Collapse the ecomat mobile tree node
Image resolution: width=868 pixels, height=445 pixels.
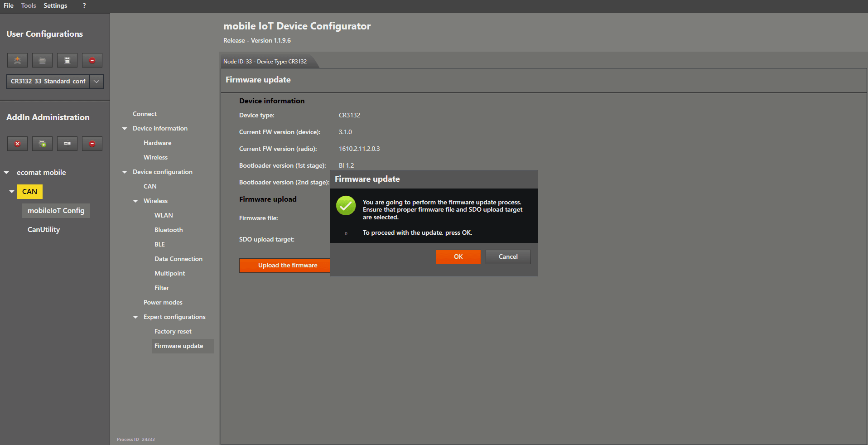[6, 173]
